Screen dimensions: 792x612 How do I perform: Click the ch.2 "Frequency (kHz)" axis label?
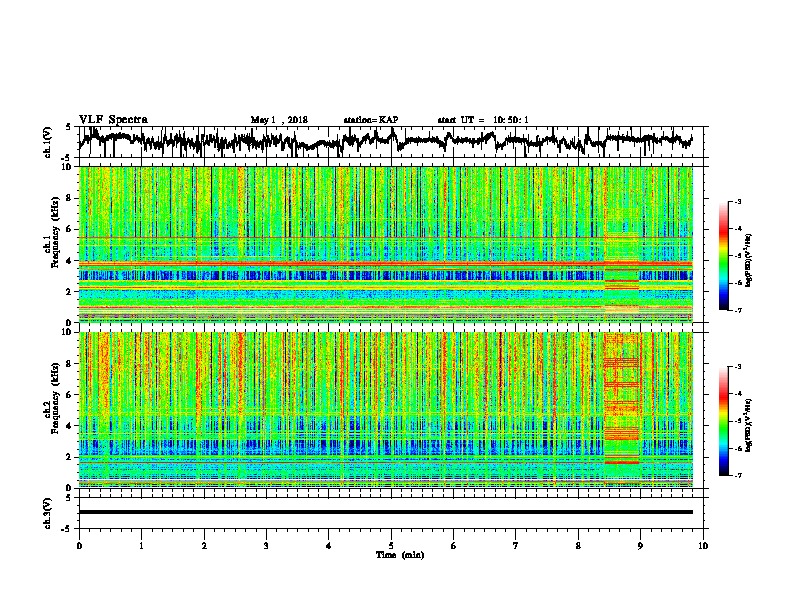click(x=55, y=398)
